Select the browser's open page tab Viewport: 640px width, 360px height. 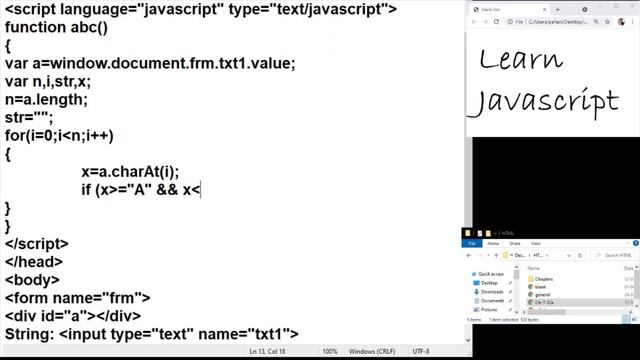point(509,9)
